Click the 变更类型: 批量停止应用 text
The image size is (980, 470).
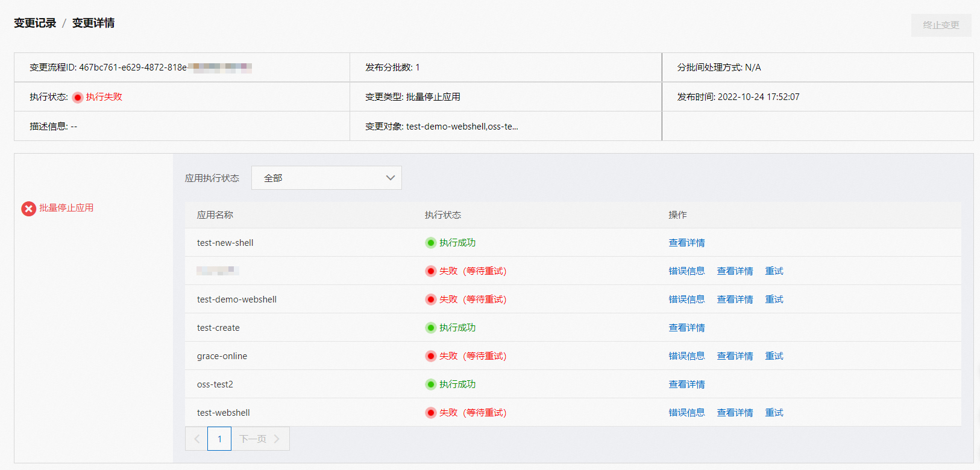point(413,97)
